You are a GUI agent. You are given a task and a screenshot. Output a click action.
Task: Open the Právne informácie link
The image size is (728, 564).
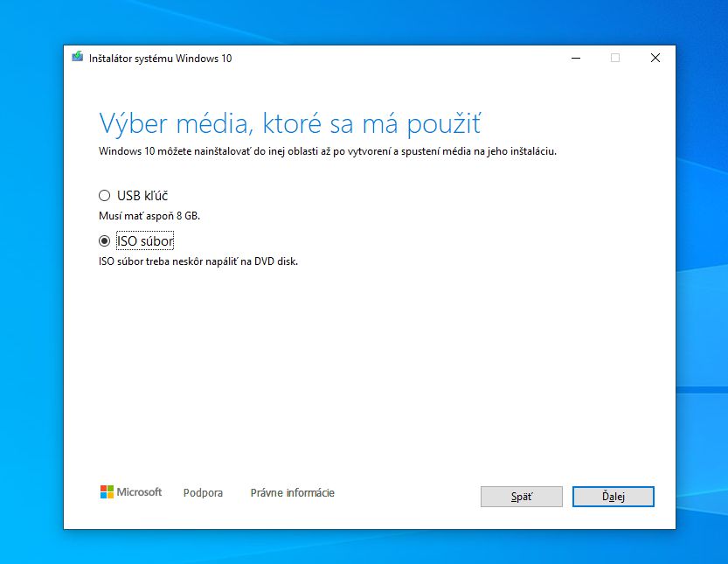tap(293, 493)
